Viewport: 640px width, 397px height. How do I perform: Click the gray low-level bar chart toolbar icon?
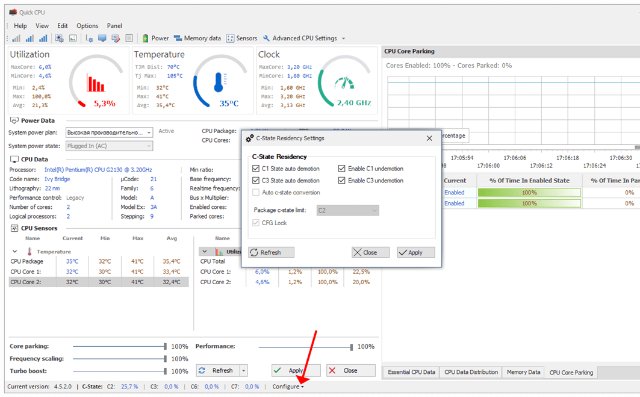click(x=16, y=38)
